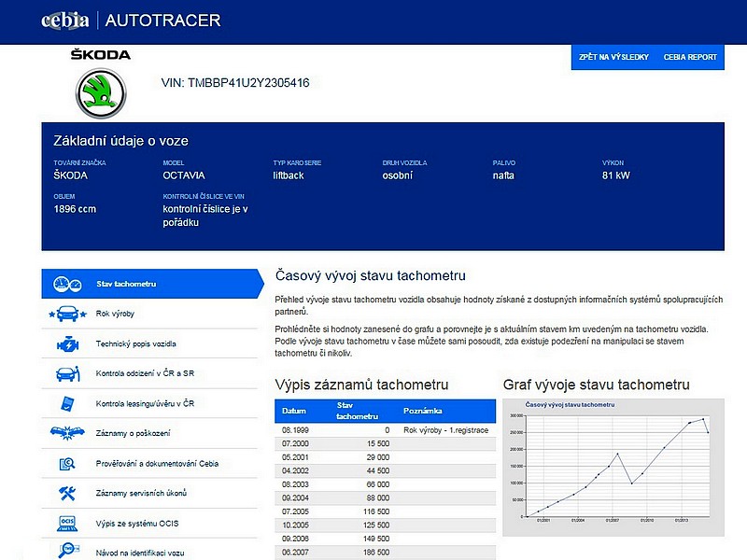Click the 125 500 odometer value
The height and width of the screenshot is (560, 747).
[376, 525]
